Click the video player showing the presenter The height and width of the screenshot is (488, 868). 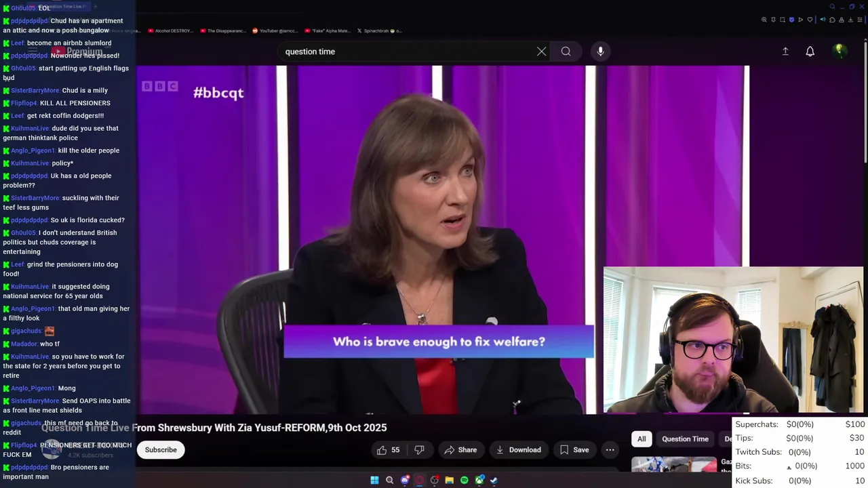[443, 240]
